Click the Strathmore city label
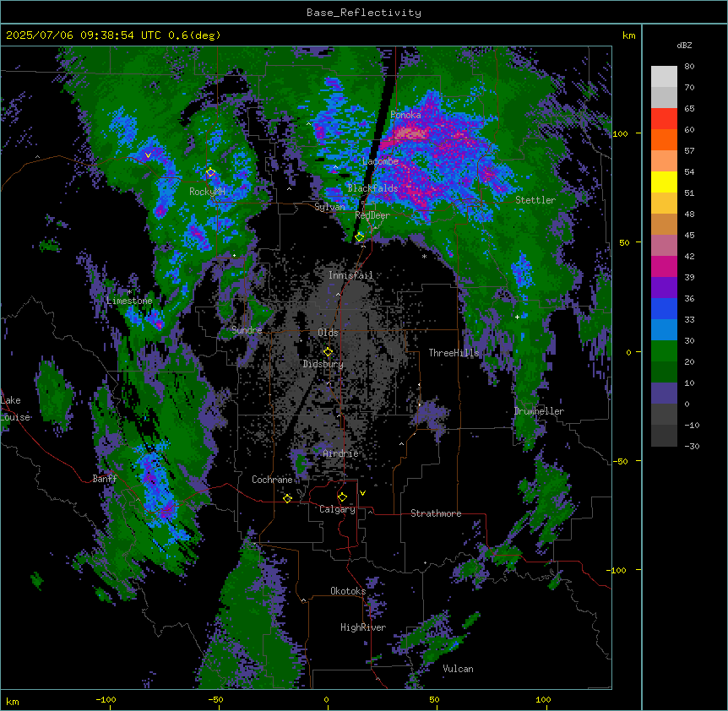728x711 pixels. click(x=436, y=513)
